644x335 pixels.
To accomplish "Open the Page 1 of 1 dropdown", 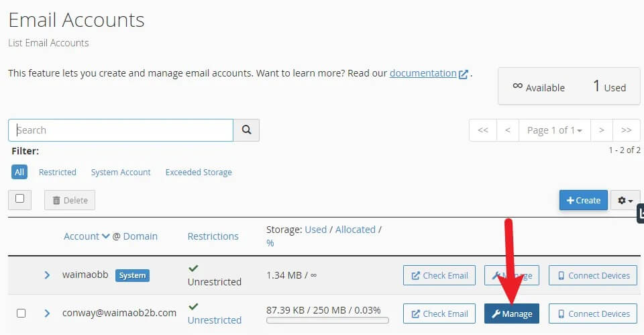I will [x=554, y=130].
